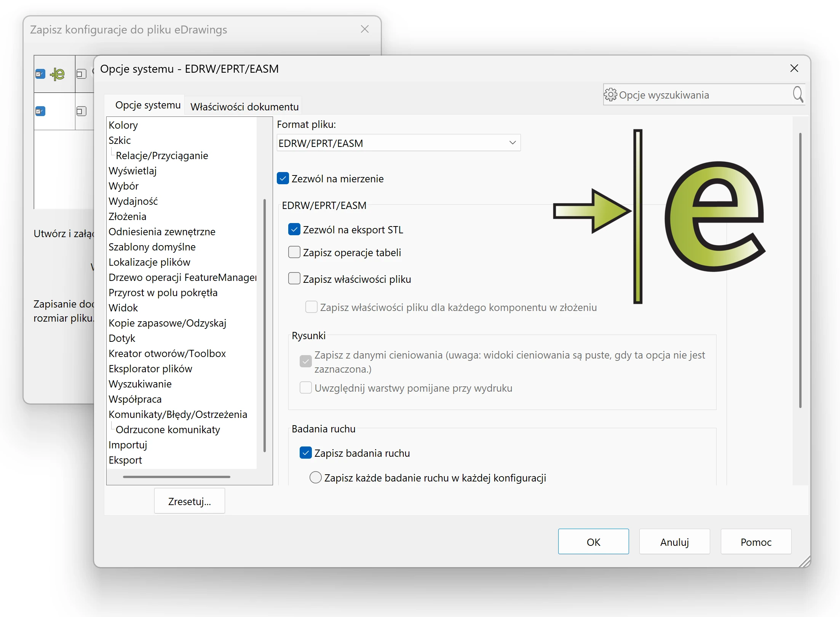Click the dialog resize grip corner
840x617 pixels.
(x=804, y=561)
